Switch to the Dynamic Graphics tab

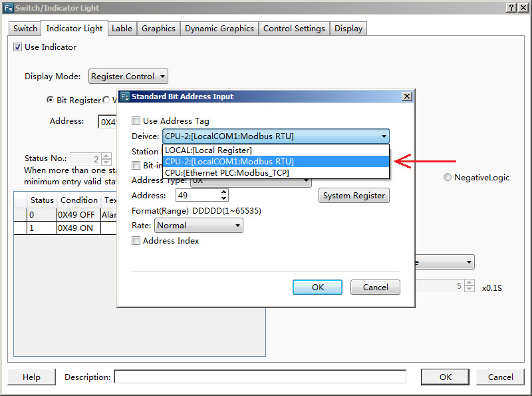[x=219, y=29]
